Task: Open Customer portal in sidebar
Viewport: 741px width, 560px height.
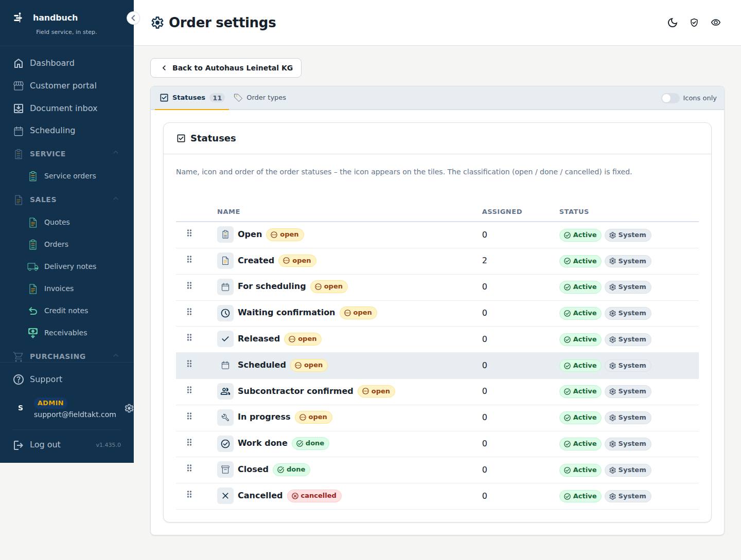Action: [x=67, y=86]
